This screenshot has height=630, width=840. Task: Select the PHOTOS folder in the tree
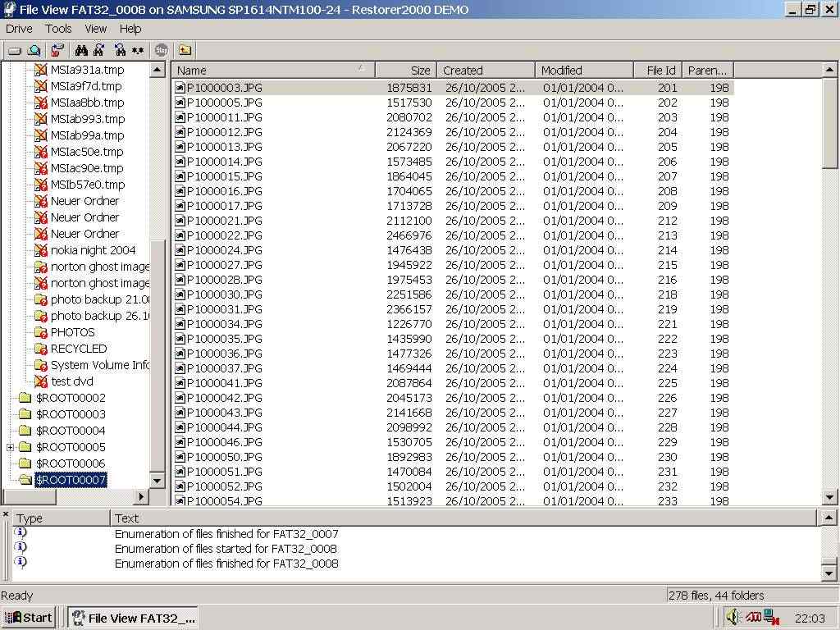pyautogui.click(x=72, y=332)
